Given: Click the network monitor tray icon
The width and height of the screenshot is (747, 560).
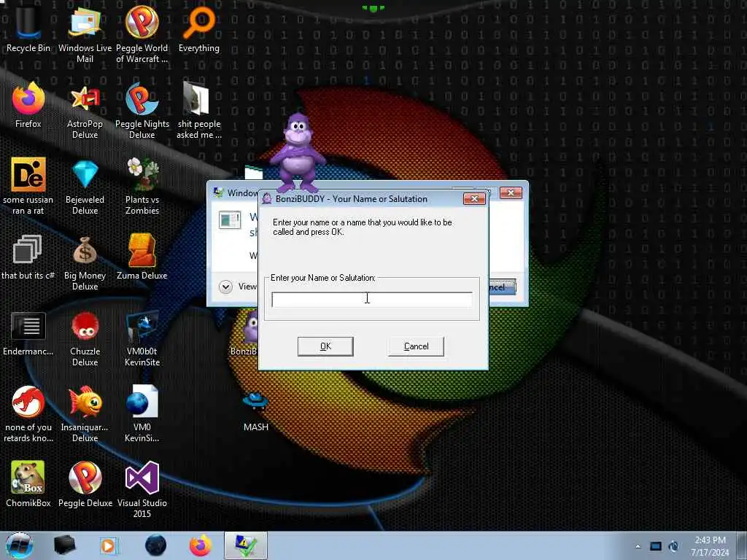Looking at the screenshot, I should (x=656, y=546).
